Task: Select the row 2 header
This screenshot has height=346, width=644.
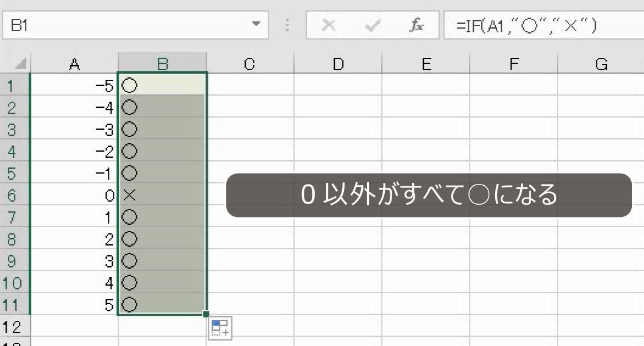Action: (15, 107)
